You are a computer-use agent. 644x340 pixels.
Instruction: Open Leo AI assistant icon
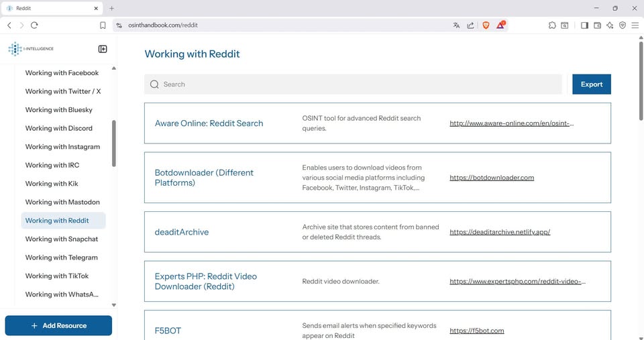[x=610, y=25]
